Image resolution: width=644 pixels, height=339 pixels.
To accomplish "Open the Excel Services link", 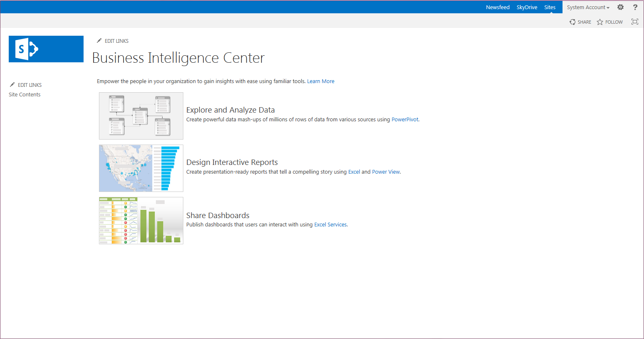I will (330, 224).
